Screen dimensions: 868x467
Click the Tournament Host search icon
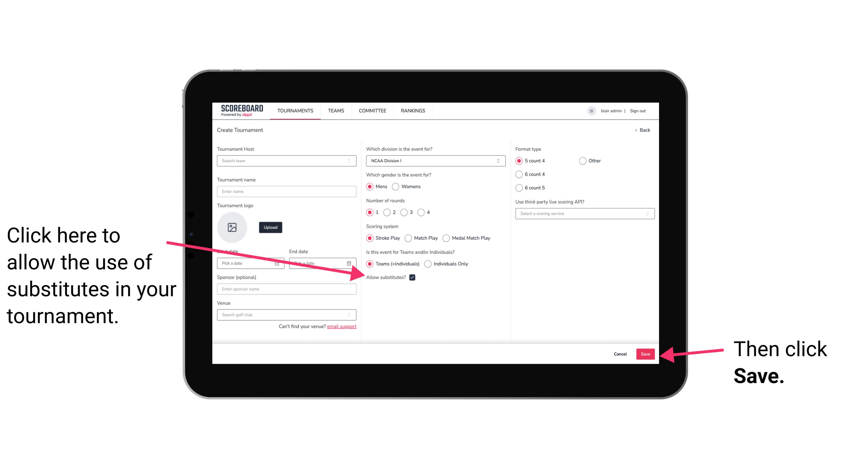352,161
